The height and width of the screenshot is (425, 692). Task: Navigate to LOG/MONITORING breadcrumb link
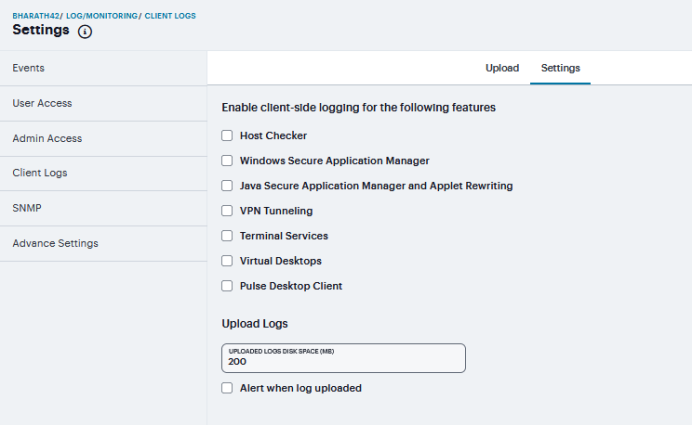102,16
